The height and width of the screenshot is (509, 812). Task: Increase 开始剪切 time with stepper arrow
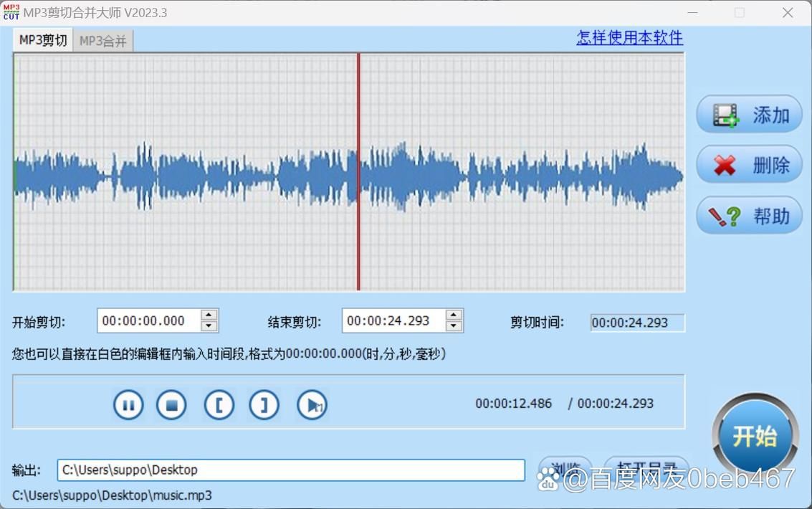(x=208, y=316)
